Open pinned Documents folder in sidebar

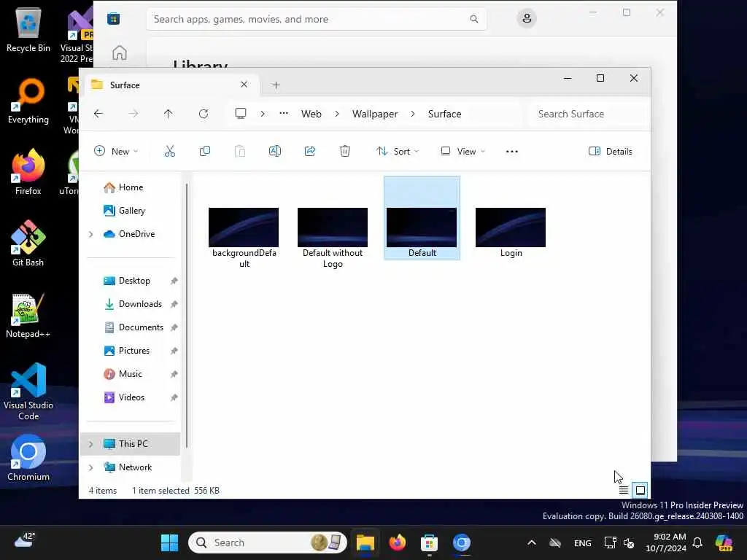click(x=141, y=327)
